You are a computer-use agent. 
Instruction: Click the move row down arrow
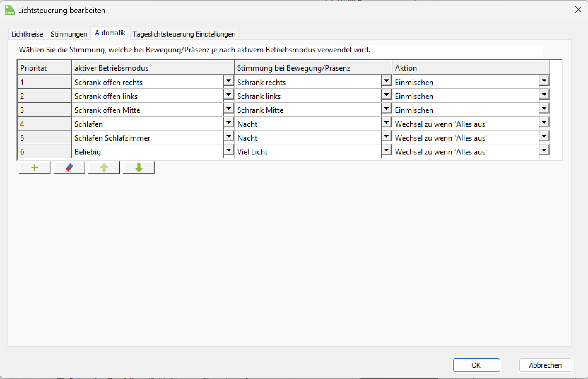pyautogui.click(x=139, y=168)
